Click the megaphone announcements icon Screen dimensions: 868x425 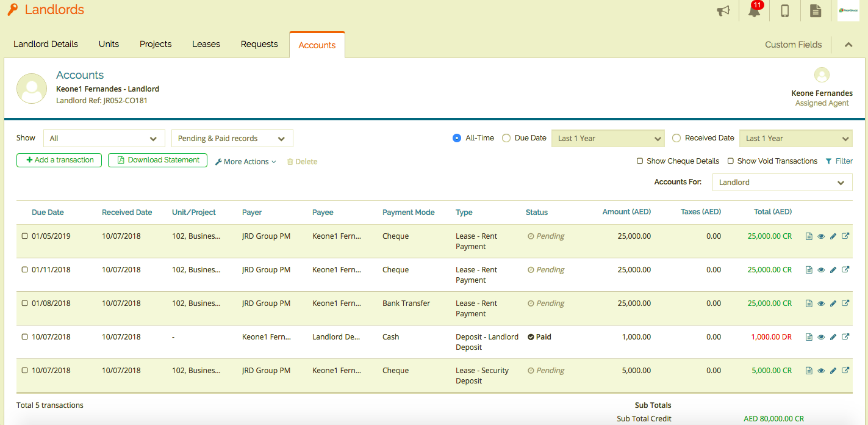click(723, 10)
